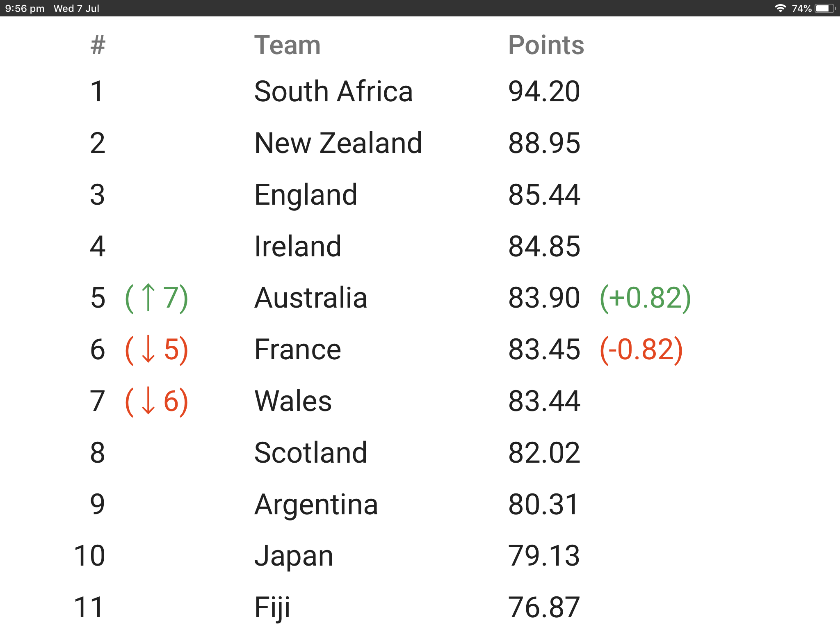
Task: Tap the battery status icon
Action: coord(825,8)
